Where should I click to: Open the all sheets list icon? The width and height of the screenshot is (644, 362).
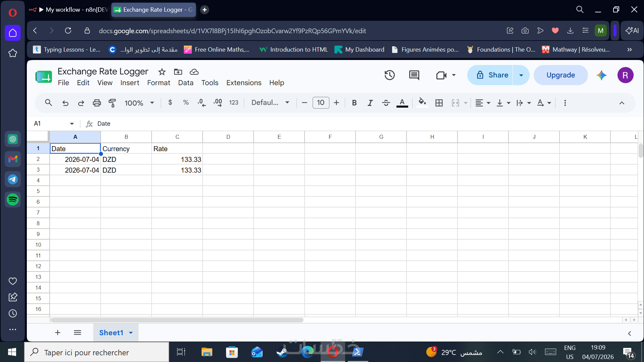tap(77, 333)
